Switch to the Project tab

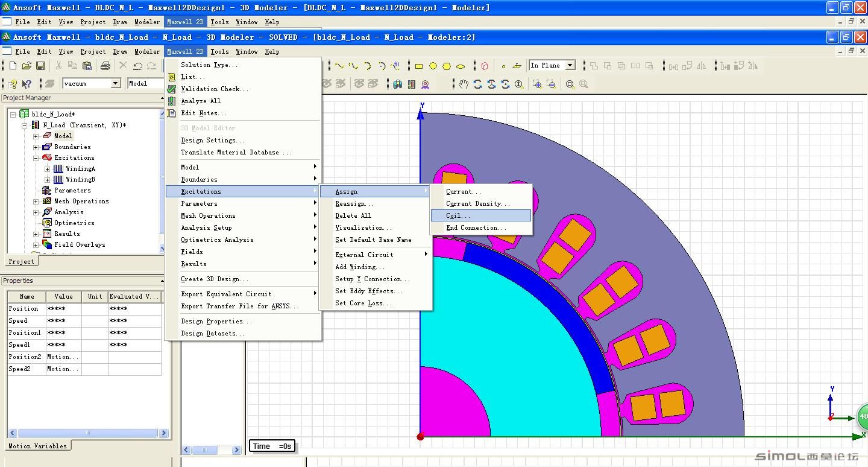click(21, 261)
